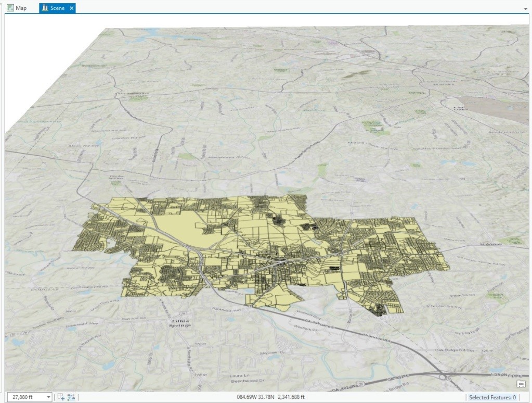Select the Scene tab
The image size is (532, 403).
click(x=54, y=8)
